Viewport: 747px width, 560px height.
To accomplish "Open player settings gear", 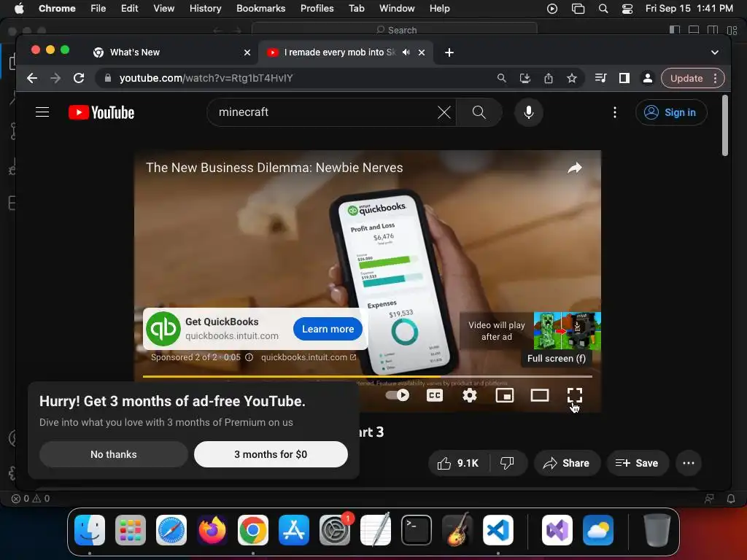I will tap(470, 395).
